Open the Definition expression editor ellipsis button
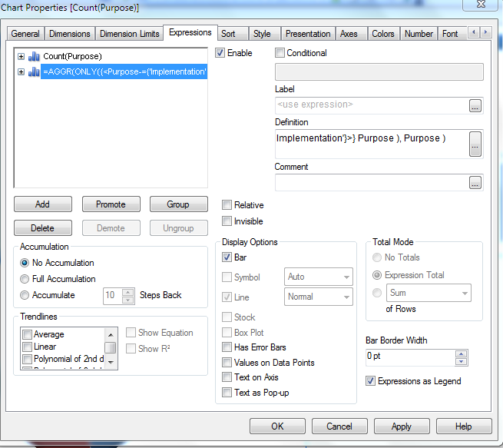Viewport: 503px width, 448px height. coord(475,144)
